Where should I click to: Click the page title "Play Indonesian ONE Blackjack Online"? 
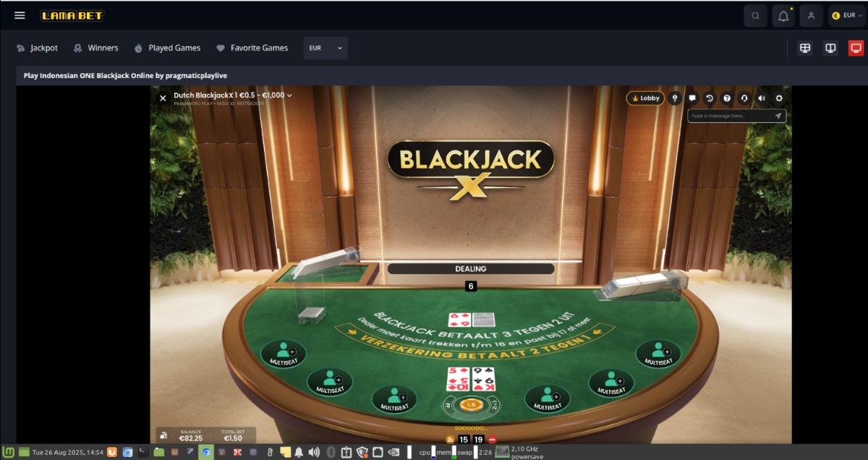pyautogui.click(x=90, y=75)
